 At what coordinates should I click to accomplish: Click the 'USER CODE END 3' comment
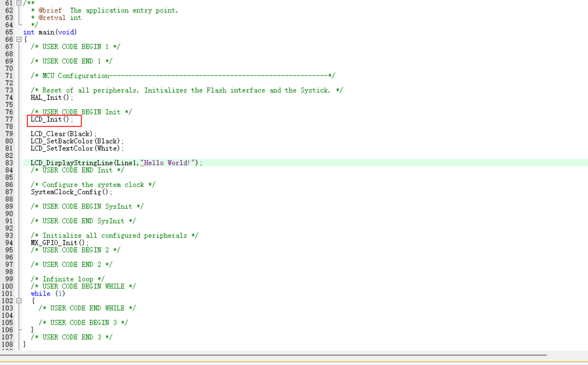point(71,337)
